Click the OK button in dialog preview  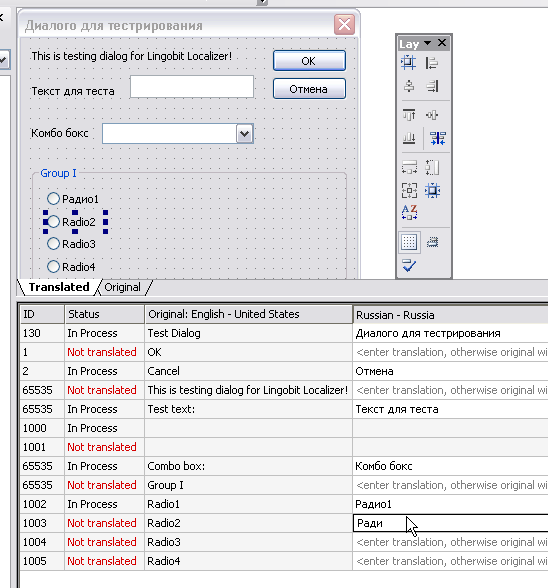click(x=309, y=60)
